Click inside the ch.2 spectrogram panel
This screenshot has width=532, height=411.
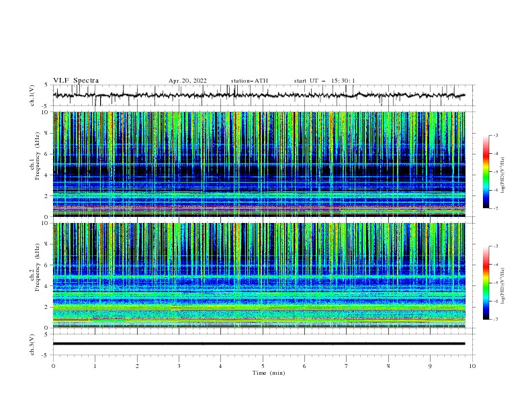(x=259, y=275)
